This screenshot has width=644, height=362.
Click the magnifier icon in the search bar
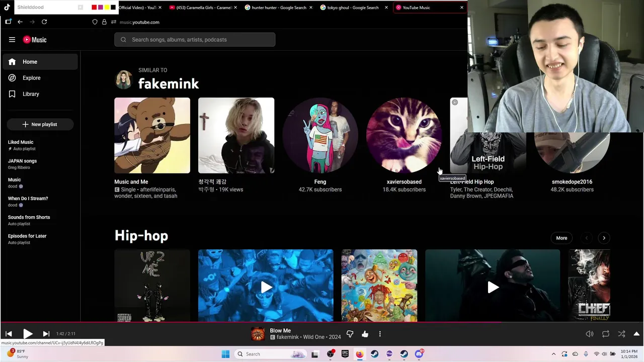point(123,40)
